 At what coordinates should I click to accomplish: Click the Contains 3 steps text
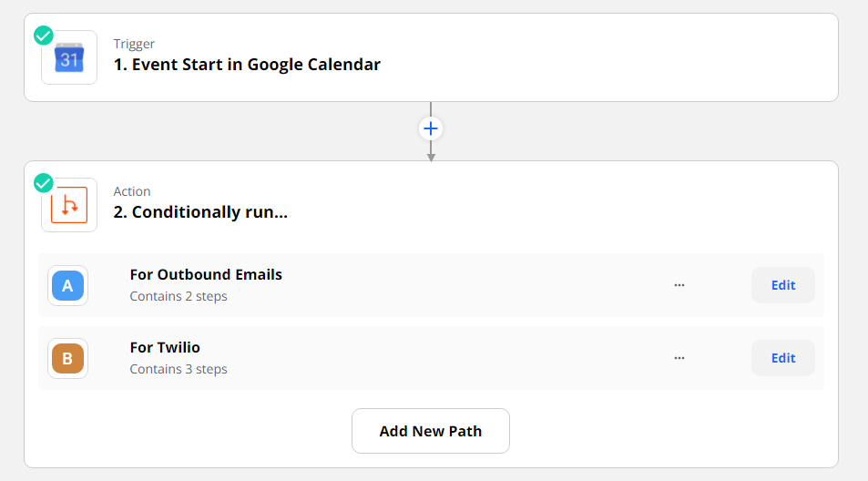pyautogui.click(x=179, y=369)
